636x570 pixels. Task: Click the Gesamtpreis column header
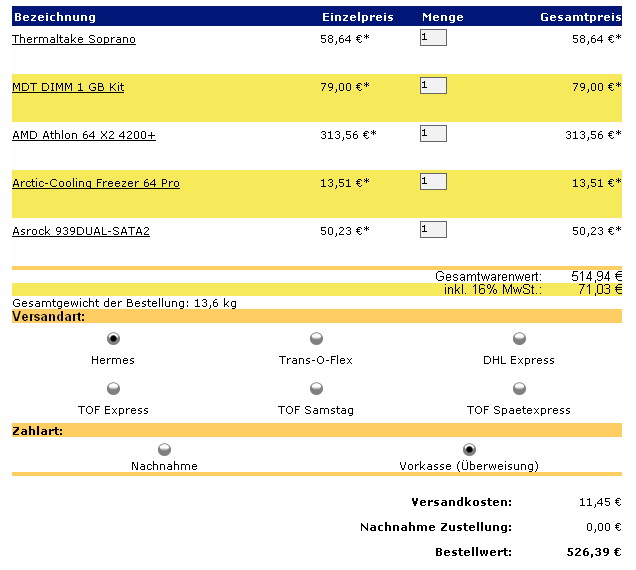click(581, 17)
